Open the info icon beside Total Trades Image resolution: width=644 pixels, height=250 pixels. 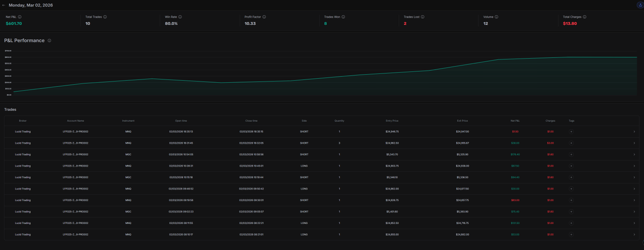105,17
